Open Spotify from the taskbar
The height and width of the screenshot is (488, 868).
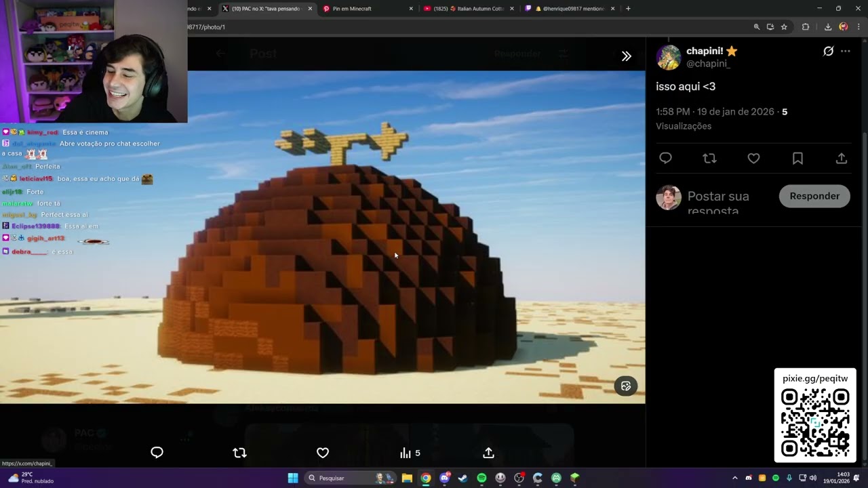pyautogui.click(x=481, y=478)
